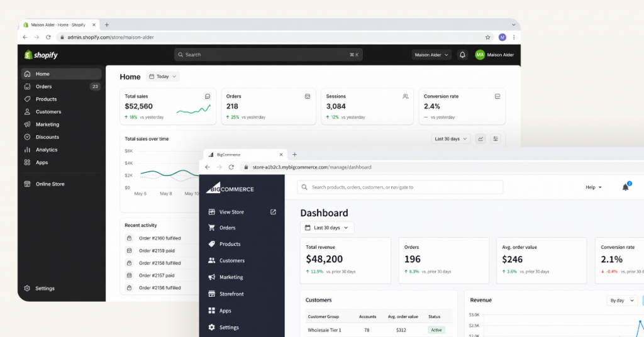Open external link icon beside View Store

point(273,212)
